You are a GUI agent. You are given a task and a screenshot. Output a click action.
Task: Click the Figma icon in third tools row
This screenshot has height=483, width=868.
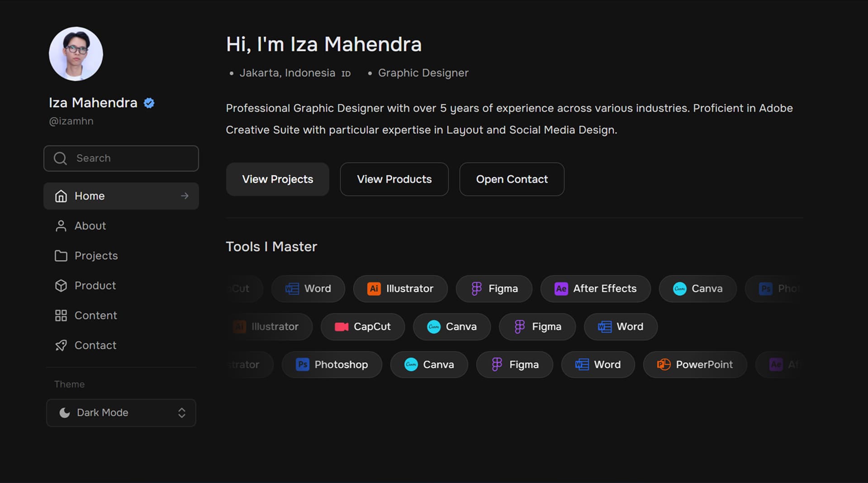[497, 365]
